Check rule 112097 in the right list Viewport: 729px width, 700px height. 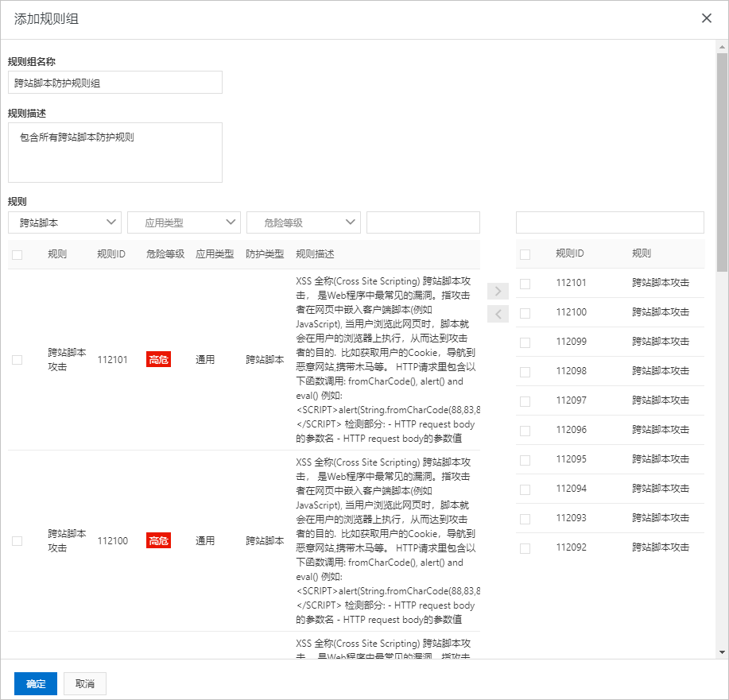525,401
